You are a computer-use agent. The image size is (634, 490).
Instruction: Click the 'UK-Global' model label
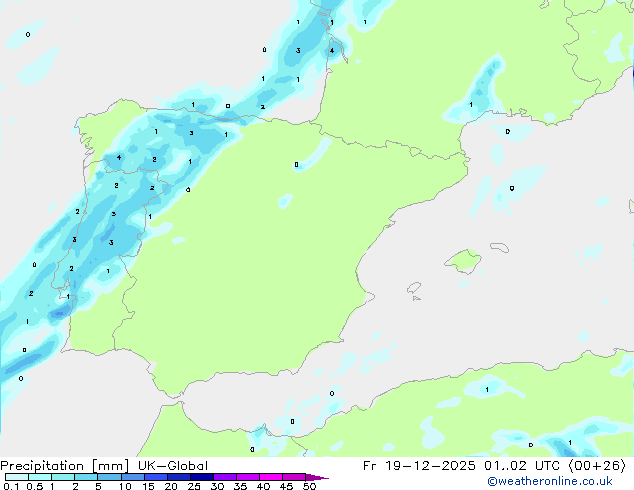tap(173, 466)
